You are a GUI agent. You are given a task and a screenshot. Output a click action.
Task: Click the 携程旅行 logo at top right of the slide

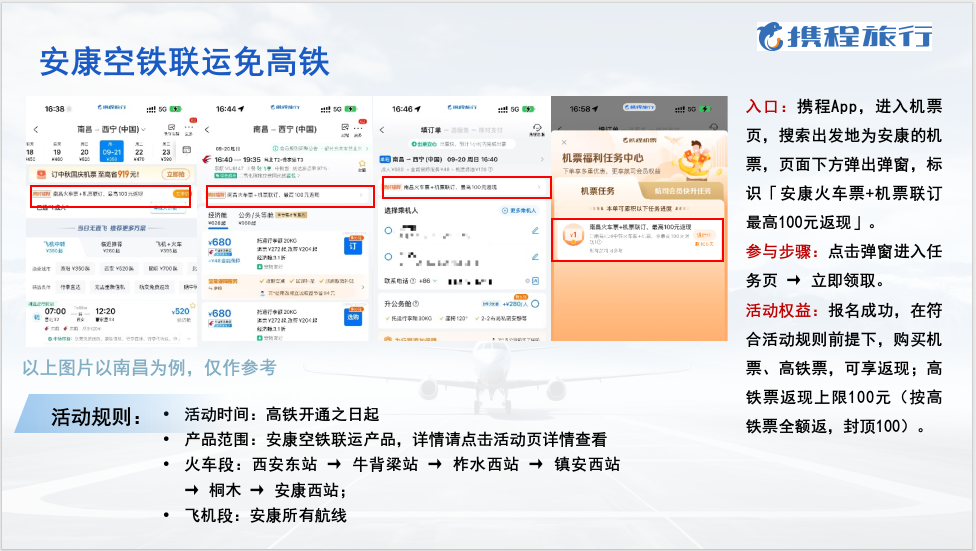tap(845, 36)
